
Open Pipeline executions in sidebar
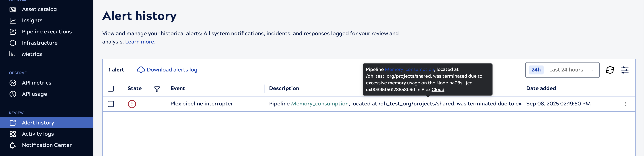[47, 32]
